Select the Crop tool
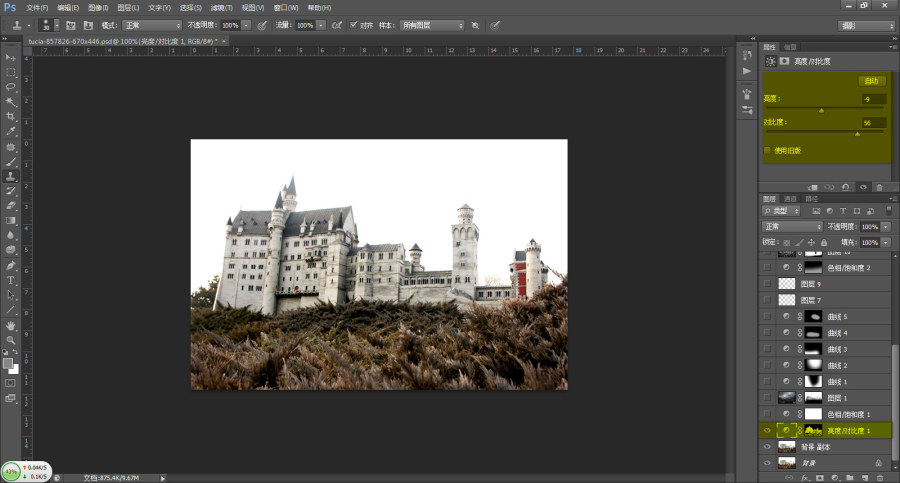Image resolution: width=900 pixels, height=483 pixels. tap(10, 117)
